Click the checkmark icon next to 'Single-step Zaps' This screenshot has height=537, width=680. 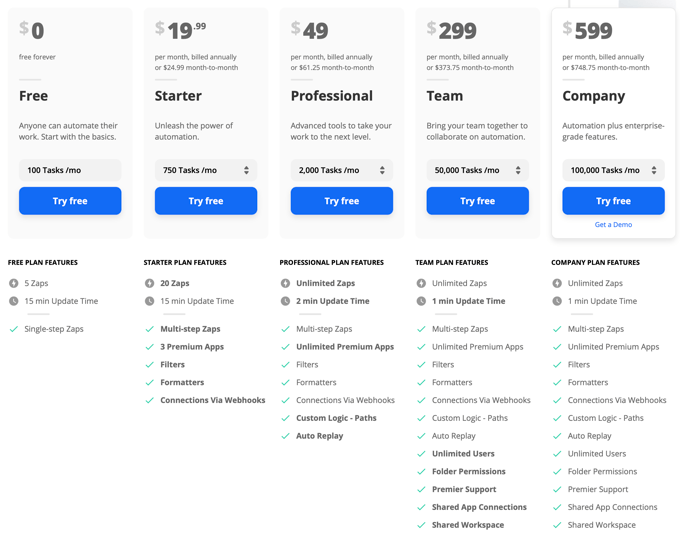[x=14, y=329]
